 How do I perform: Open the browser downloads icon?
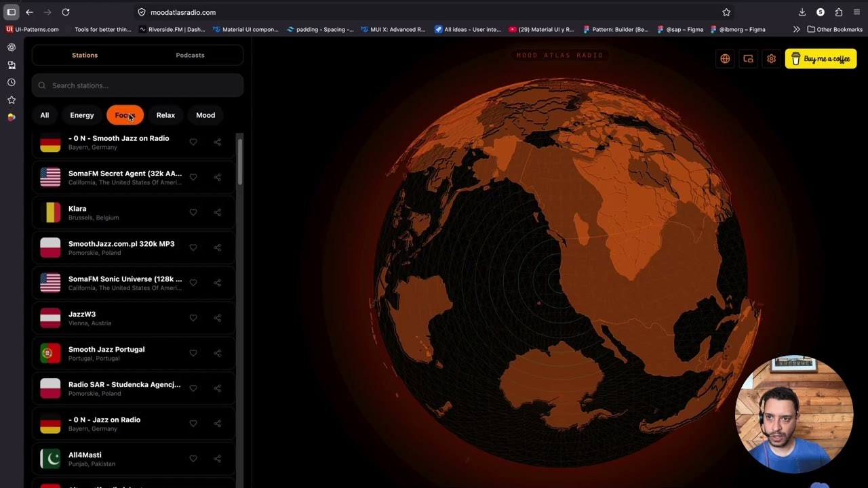tap(802, 12)
